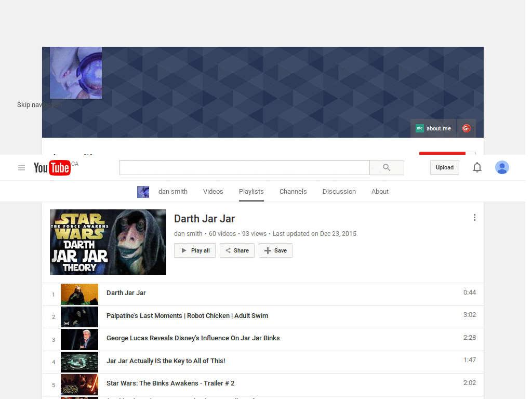Open notifications bell
Image resolution: width=532 pixels, height=399 pixels.
(477, 168)
